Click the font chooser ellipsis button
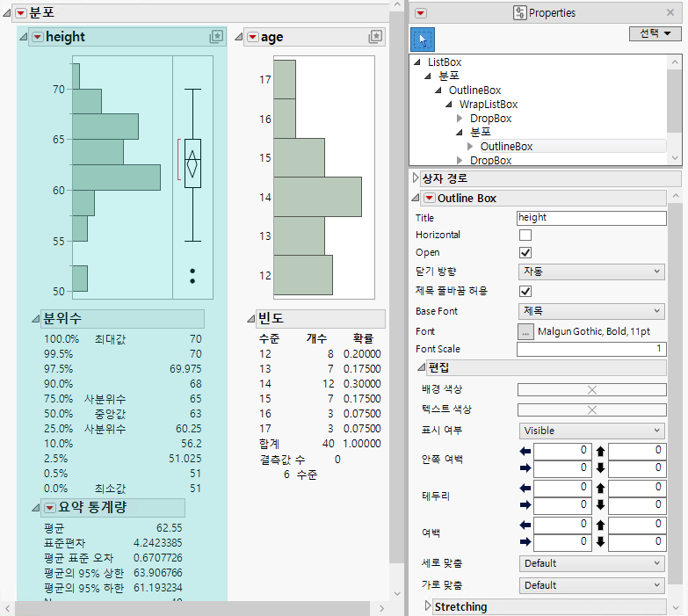The image size is (688, 616). pos(526,331)
